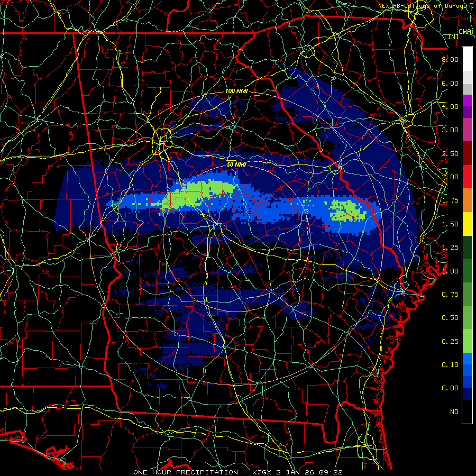This screenshot has width=476, height=476.
Task: Choose the lime green swatch at 0.25
Action: pos(467,341)
